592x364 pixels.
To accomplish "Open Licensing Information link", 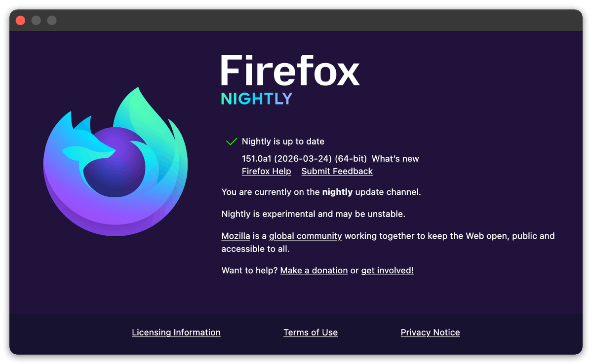I will point(176,332).
